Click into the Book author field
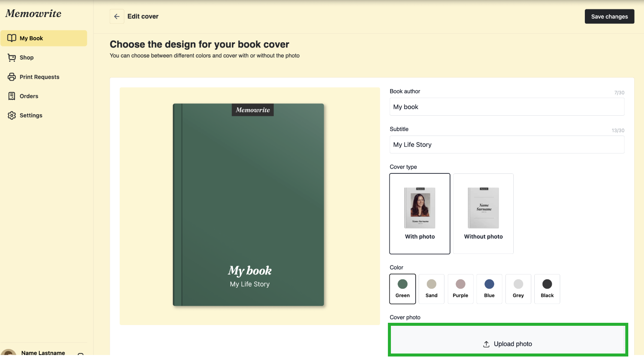This screenshot has height=358, width=644. coord(507,107)
